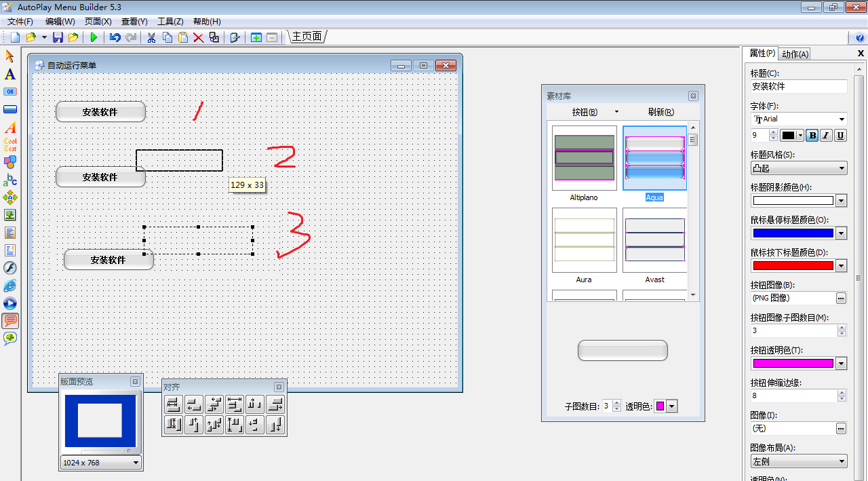The image size is (868, 481).
Task: Select the abc colored text tool
Action: pos(10,180)
